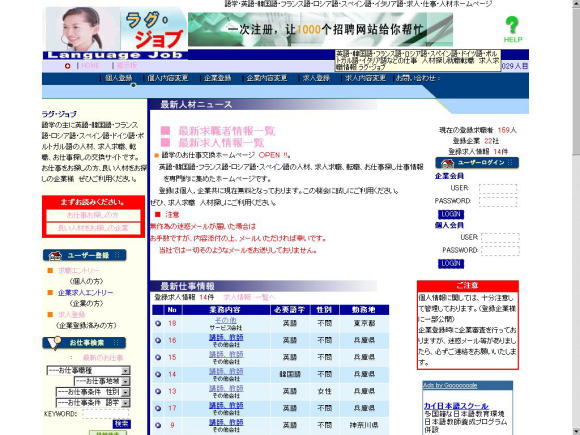Open the 最新求人情報一覧 link

221,143
